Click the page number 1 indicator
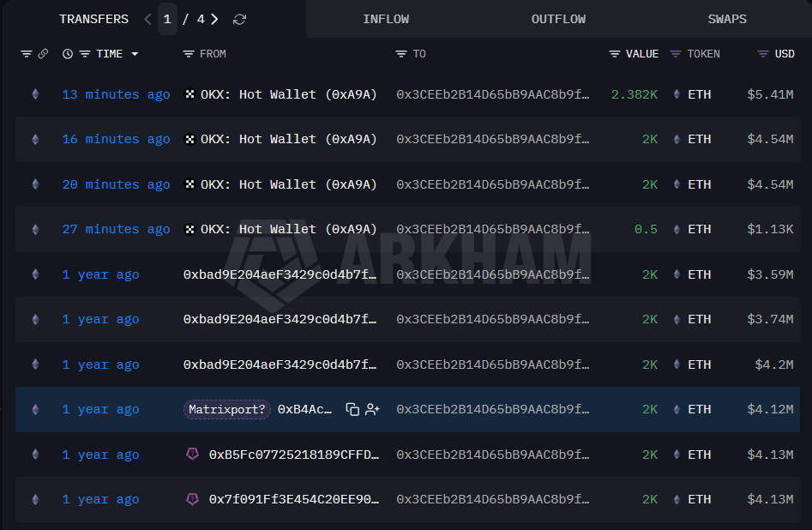The width and height of the screenshot is (812, 530). click(167, 18)
